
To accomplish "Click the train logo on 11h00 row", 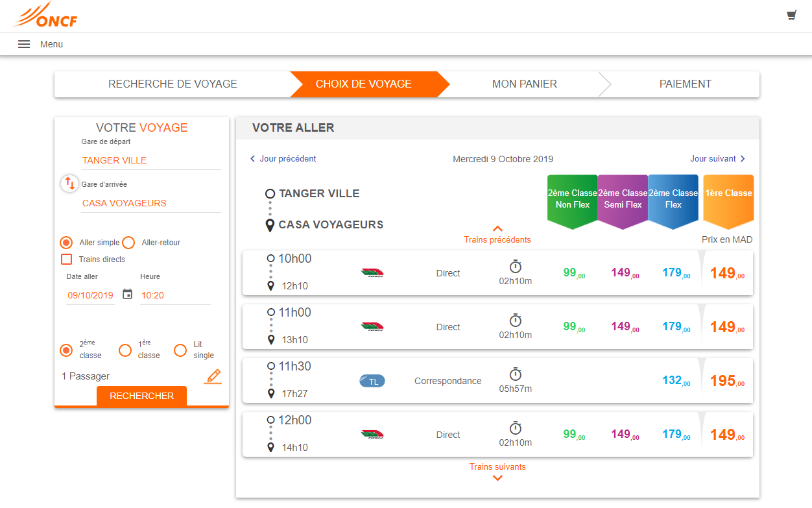I will tap(372, 327).
